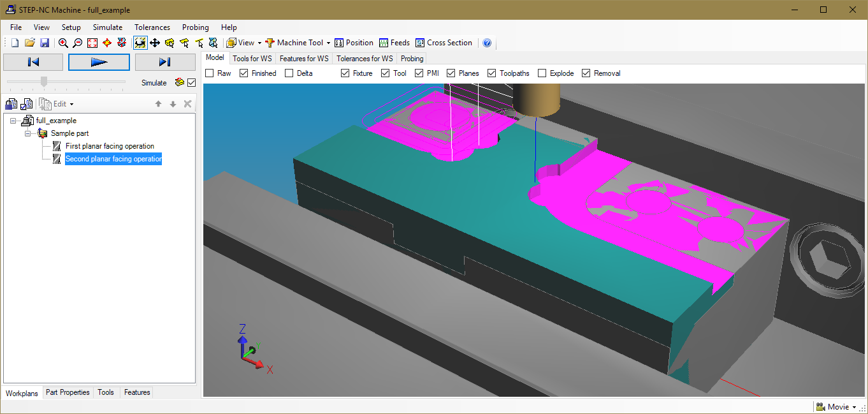This screenshot has width=868, height=414.
Task: Toggle the Tool visibility checkbox
Action: point(385,73)
